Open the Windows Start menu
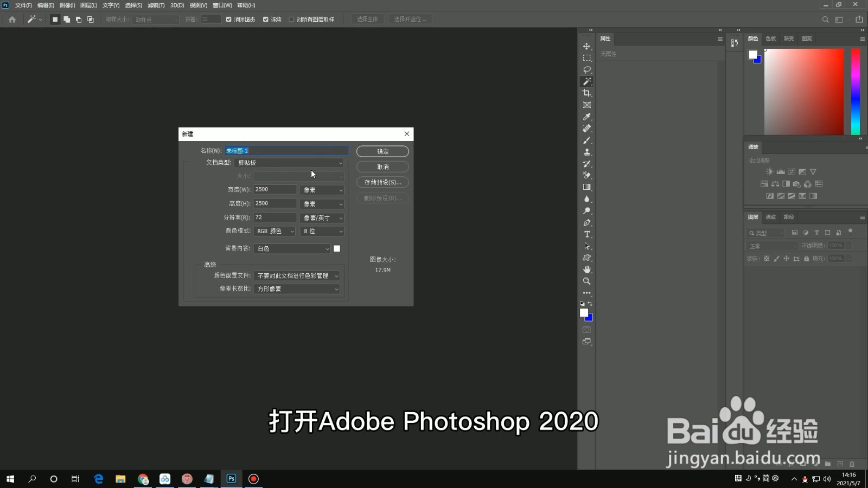This screenshot has width=868, height=488. (x=10, y=479)
